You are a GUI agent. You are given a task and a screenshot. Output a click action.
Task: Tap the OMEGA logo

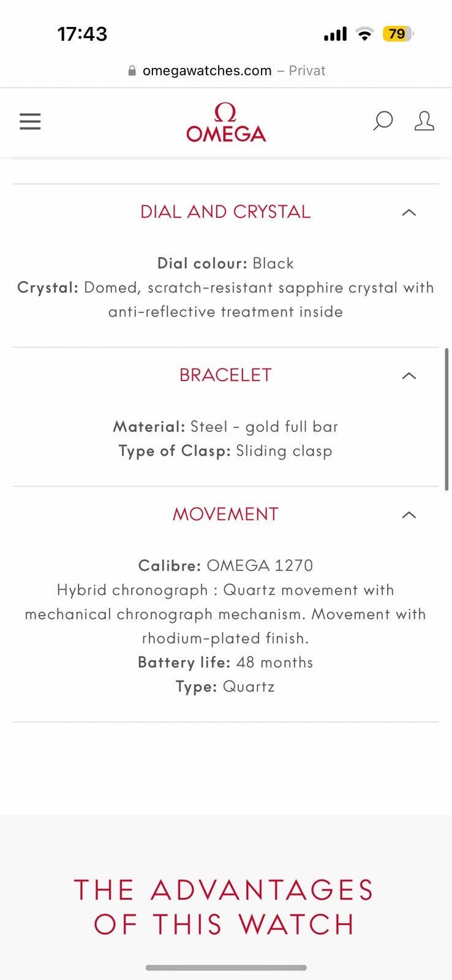tap(226, 123)
